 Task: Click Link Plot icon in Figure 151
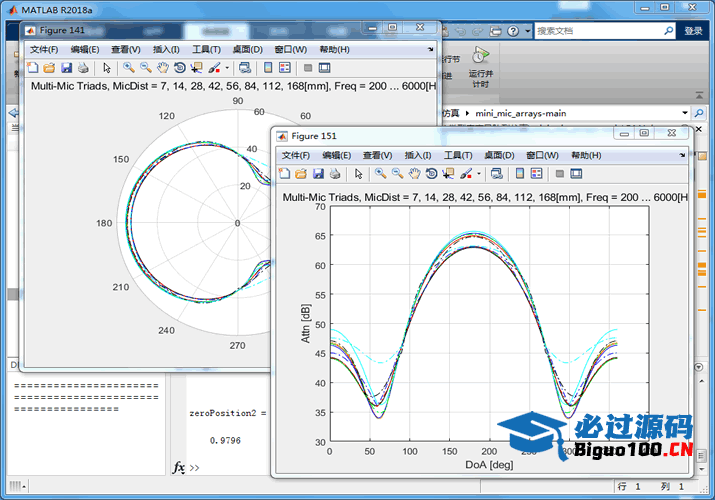497,174
